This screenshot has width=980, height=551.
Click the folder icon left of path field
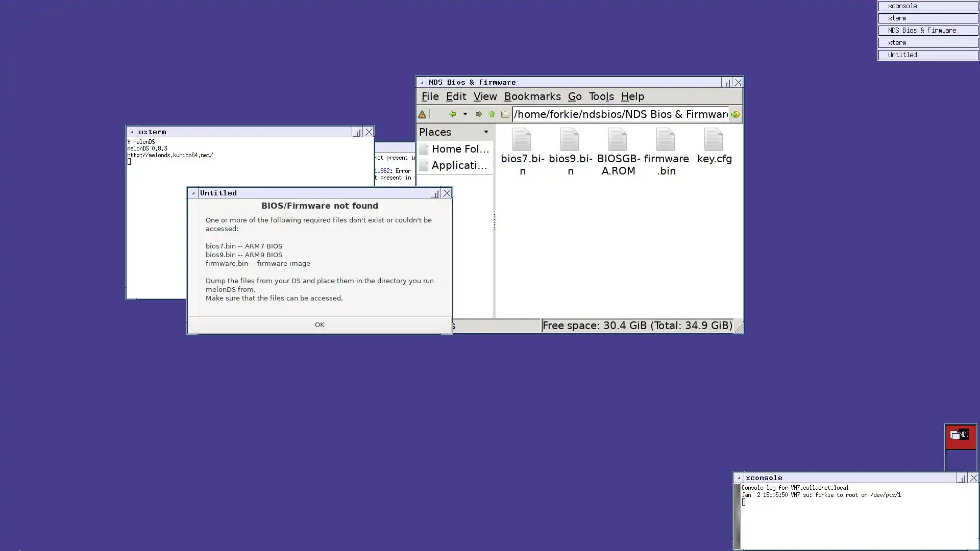(505, 114)
